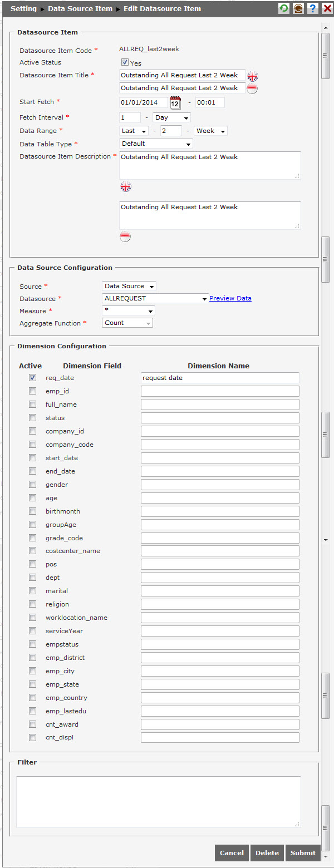This screenshot has width=334, height=868.
Task: Click the Delete button
Action: tap(267, 853)
